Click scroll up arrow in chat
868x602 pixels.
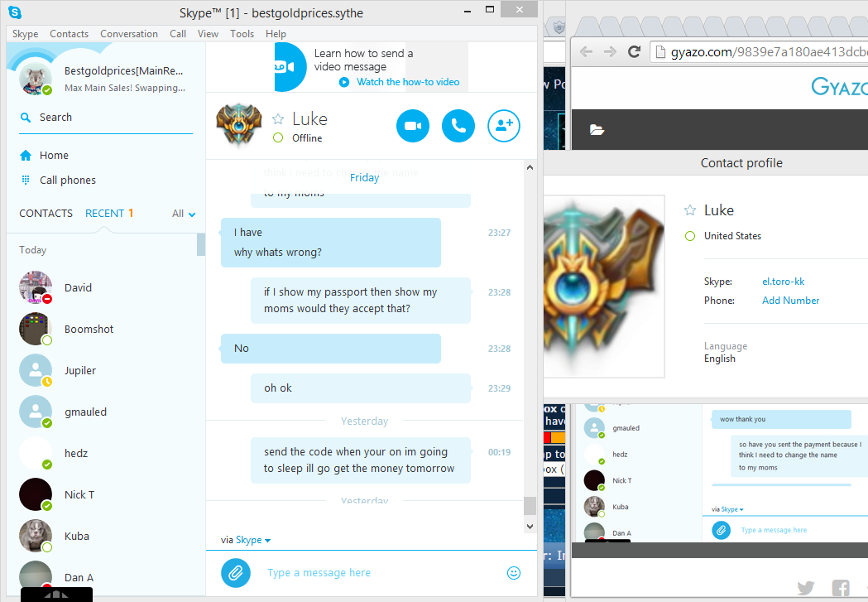point(530,167)
